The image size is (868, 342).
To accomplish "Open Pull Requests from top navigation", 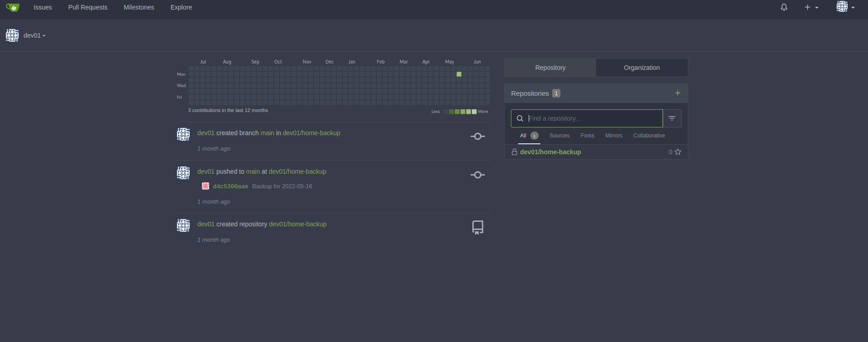I will [x=88, y=7].
